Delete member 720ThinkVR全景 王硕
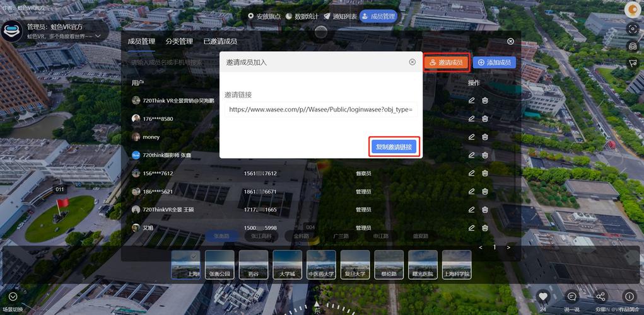644x315 pixels. [x=485, y=210]
